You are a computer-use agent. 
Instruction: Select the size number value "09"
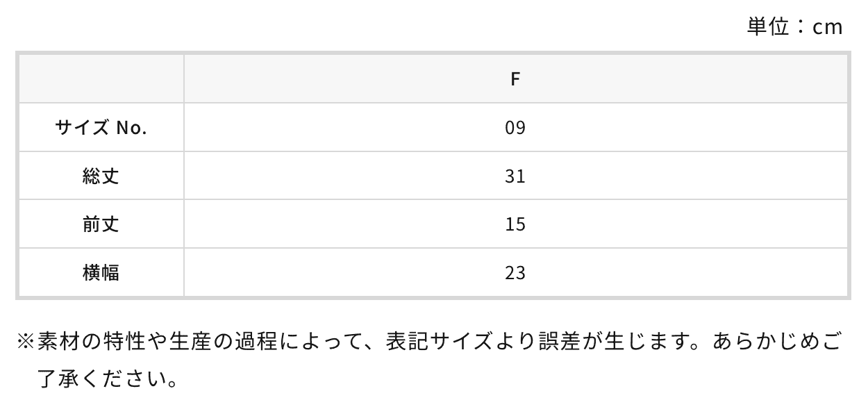coord(515,128)
